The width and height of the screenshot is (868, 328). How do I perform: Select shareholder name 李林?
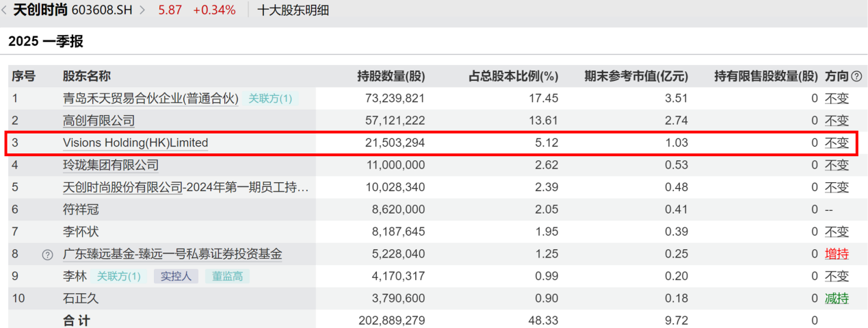(x=75, y=277)
